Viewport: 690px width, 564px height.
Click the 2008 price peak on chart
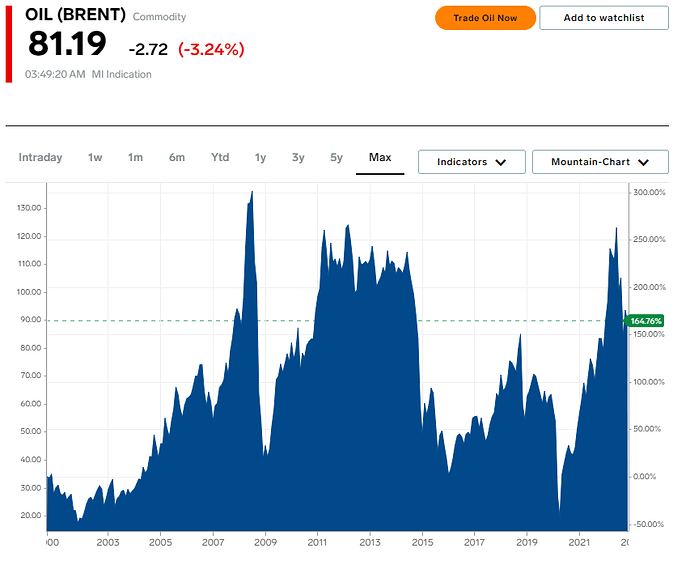pos(252,192)
